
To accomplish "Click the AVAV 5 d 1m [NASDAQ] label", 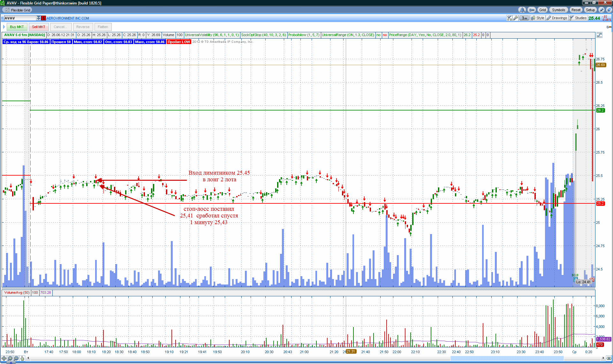I will [25, 35].
